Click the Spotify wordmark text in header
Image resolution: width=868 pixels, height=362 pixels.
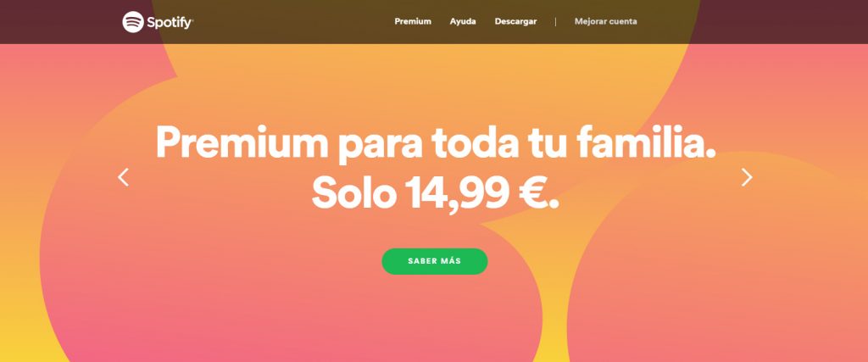click(x=170, y=23)
